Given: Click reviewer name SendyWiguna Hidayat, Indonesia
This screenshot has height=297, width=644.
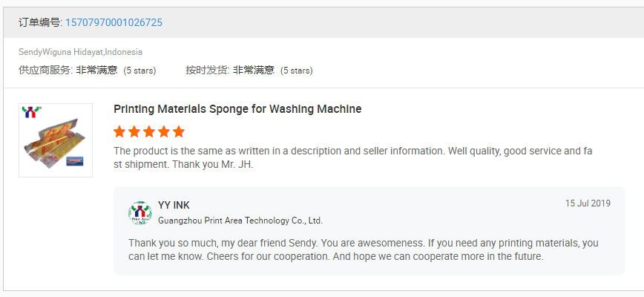Looking at the screenshot, I should click(80, 52).
